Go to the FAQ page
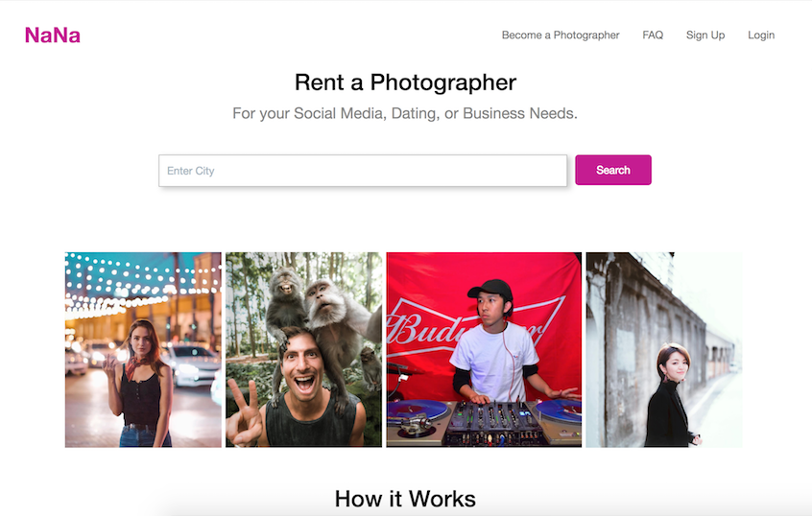Image resolution: width=812 pixels, height=516 pixels. point(653,35)
